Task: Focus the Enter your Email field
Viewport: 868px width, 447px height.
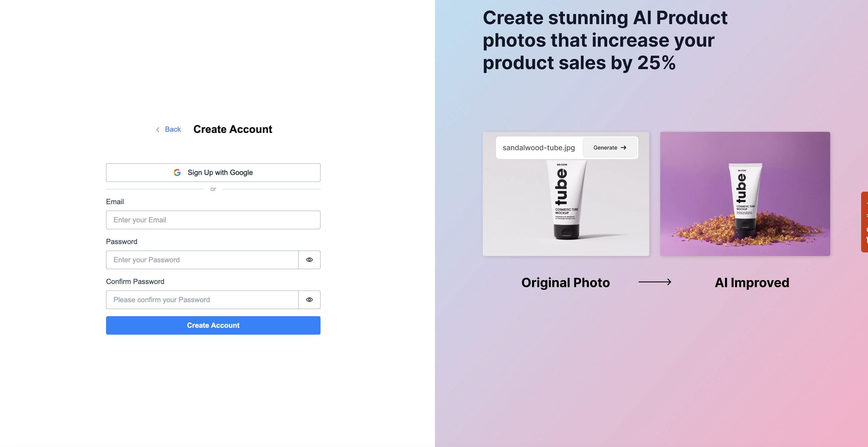Action: click(x=213, y=220)
